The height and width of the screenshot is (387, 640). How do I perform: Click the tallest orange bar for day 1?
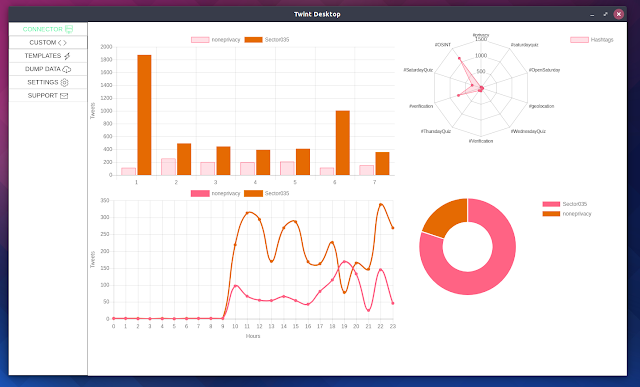pyautogui.click(x=144, y=115)
